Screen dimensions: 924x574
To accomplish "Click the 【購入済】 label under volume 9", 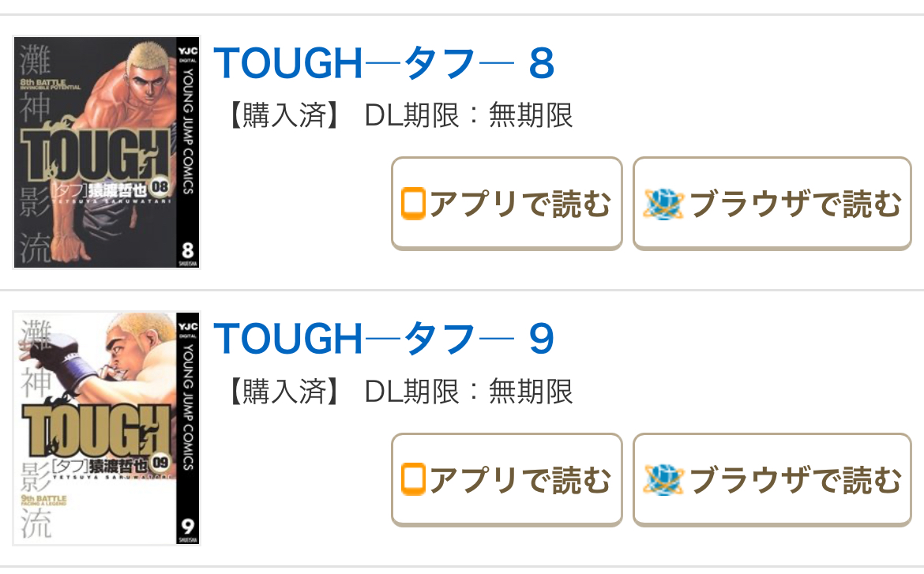I will 282,392.
